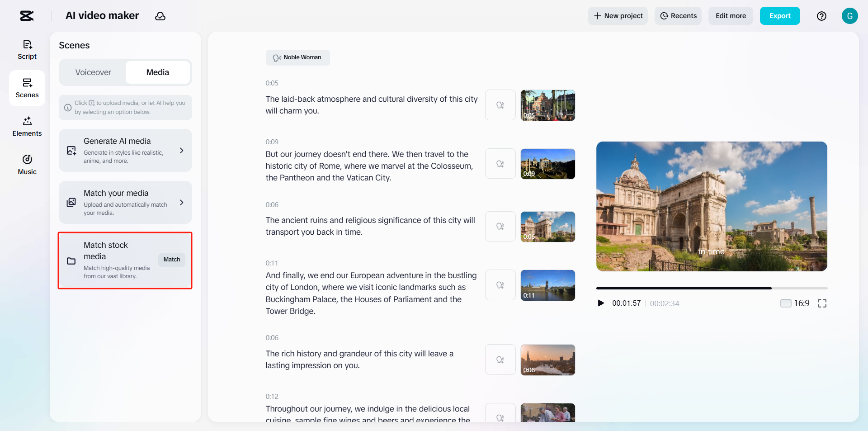Switch to the Media tab
This screenshot has width=868, height=431.
158,72
